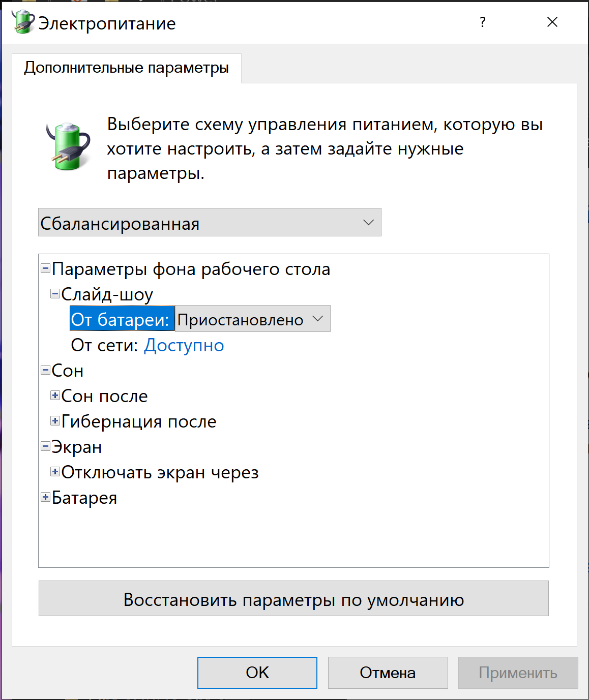This screenshot has width=589, height=700.
Task: Click the Power Options title bar icon
Action: point(22,22)
